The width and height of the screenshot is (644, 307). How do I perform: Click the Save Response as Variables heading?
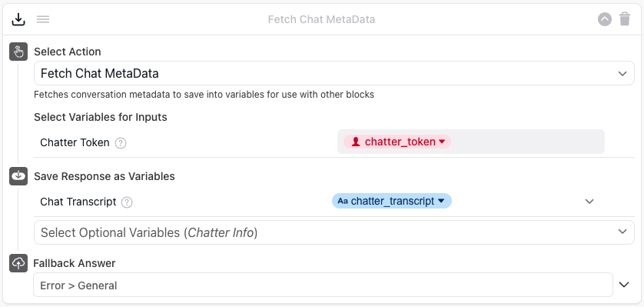tap(105, 176)
